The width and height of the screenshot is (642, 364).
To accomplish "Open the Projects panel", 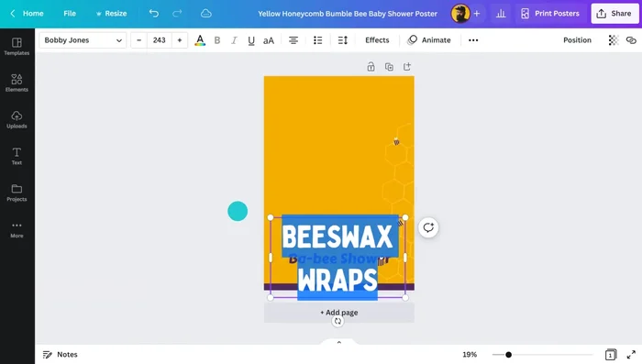I will (x=17, y=193).
